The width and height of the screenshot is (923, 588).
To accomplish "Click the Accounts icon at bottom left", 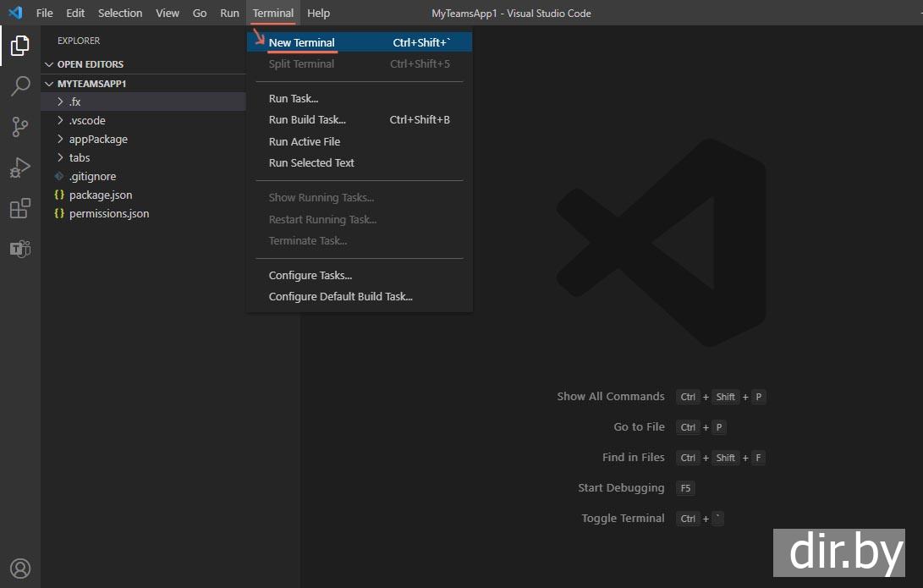I will click(19, 568).
